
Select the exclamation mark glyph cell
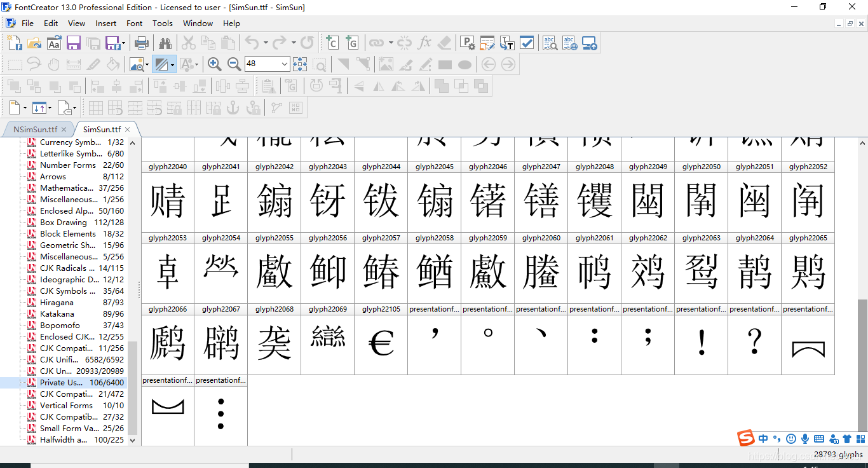pyautogui.click(x=701, y=339)
